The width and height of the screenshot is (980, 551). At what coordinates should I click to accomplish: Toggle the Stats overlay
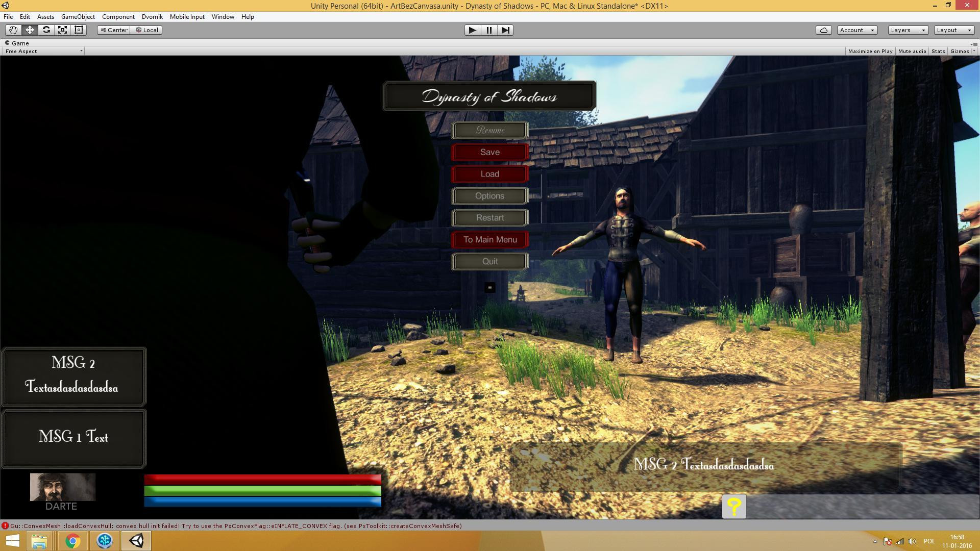938,51
